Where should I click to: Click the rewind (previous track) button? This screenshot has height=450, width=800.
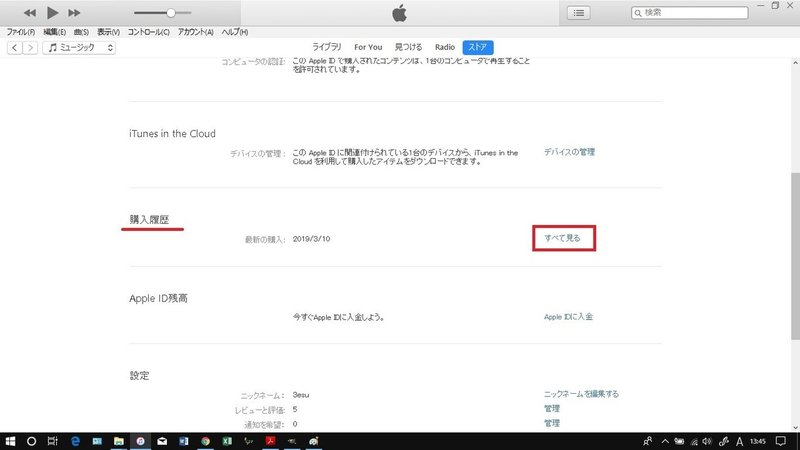pos(30,13)
